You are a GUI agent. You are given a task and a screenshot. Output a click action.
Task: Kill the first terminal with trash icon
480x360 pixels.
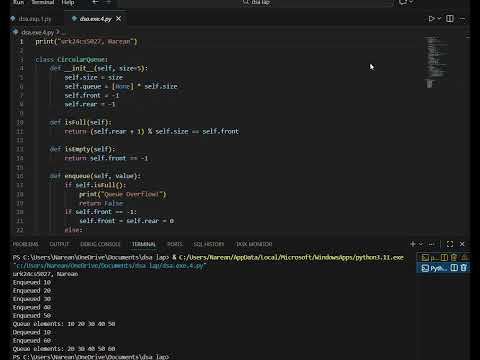coord(454,257)
